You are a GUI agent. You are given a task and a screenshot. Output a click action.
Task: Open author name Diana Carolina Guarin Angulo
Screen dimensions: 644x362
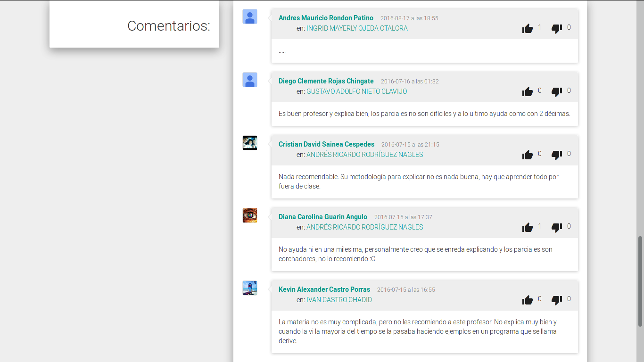click(x=323, y=217)
